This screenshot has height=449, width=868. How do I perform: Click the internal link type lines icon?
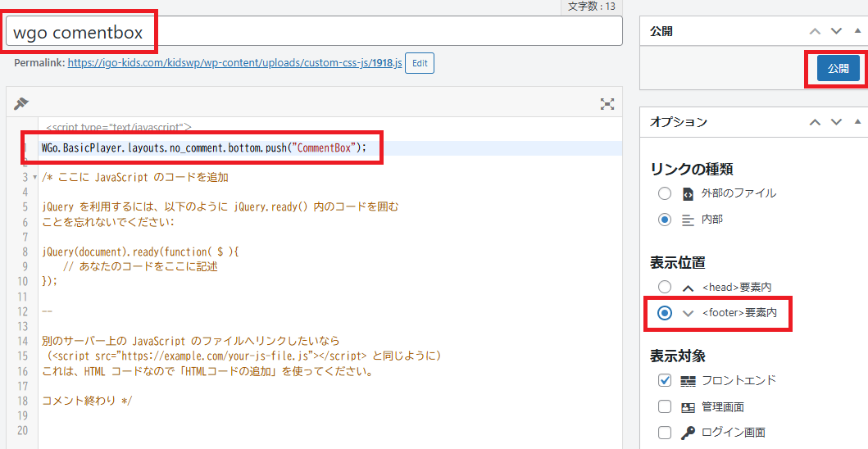click(x=688, y=220)
